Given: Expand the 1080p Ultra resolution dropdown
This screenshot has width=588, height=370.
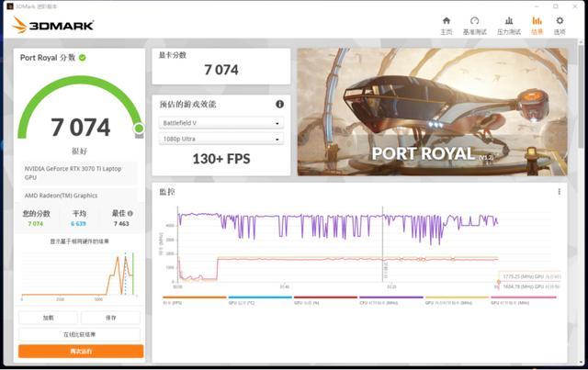Looking at the screenshot, I should (x=221, y=139).
